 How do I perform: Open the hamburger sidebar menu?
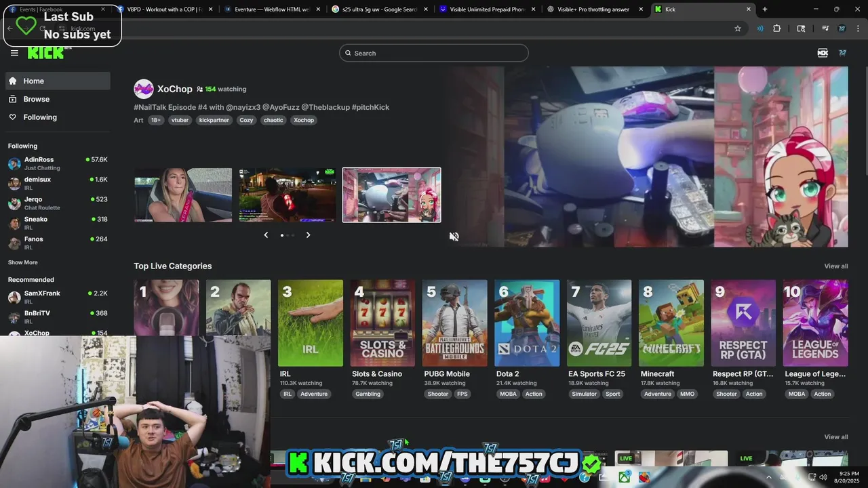(14, 53)
